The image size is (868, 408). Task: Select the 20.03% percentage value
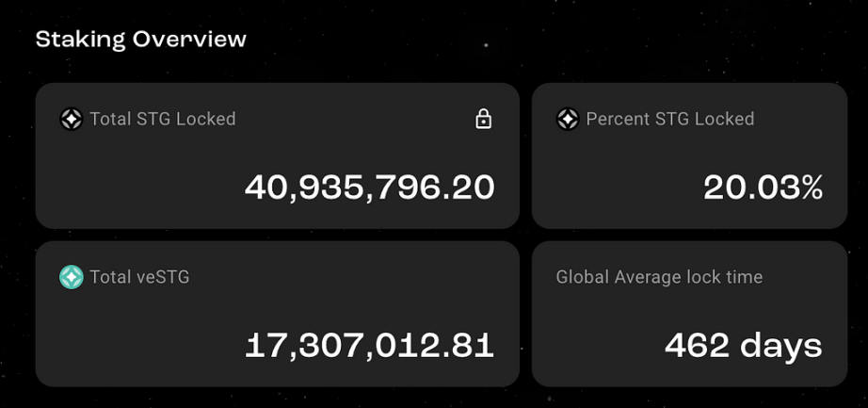[764, 188]
